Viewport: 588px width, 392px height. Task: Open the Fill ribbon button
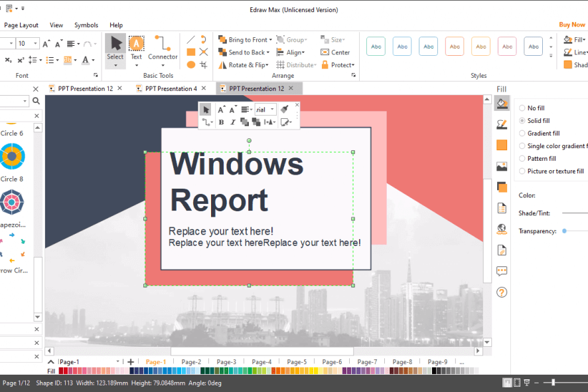coord(575,39)
